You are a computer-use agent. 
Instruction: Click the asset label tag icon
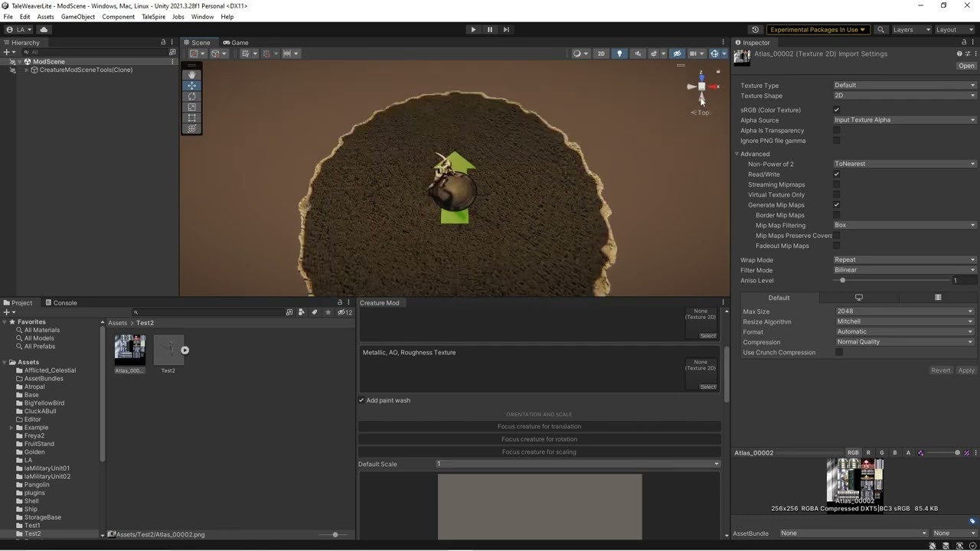(x=972, y=521)
